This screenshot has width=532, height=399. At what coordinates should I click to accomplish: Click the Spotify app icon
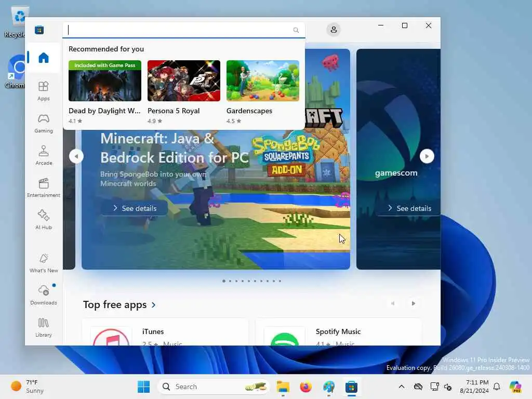[285, 337]
